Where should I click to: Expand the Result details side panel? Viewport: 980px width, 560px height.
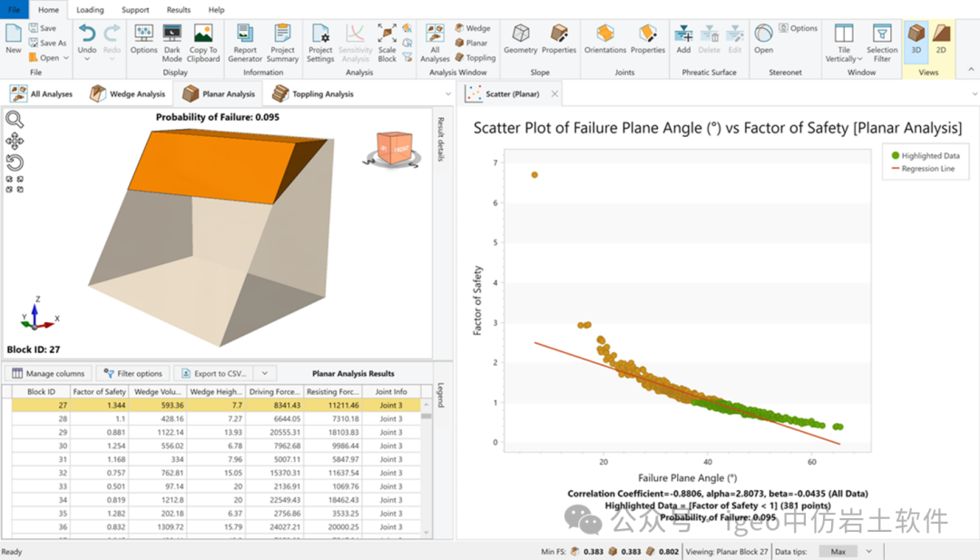441,140
